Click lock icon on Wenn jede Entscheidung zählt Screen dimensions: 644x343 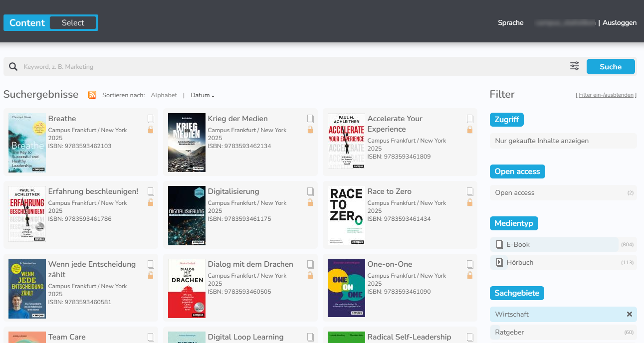click(x=151, y=275)
